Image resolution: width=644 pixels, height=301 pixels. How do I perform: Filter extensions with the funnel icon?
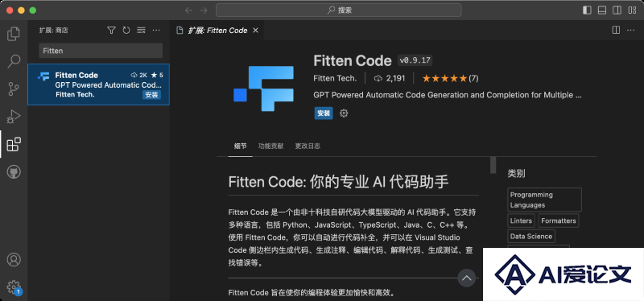[111, 30]
